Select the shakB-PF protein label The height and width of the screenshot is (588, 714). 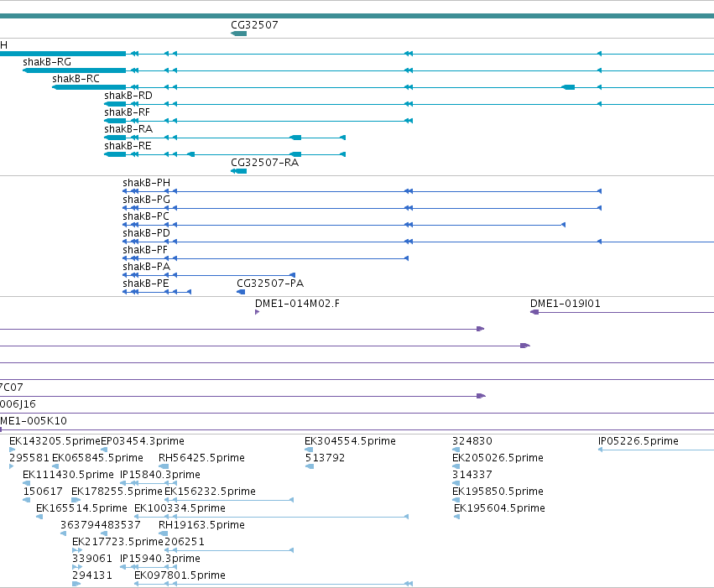[x=145, y=250]
